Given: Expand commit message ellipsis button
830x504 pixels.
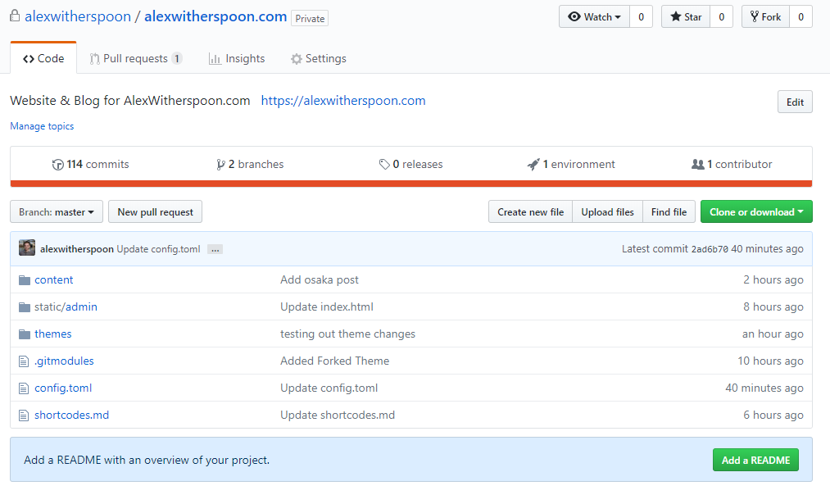Looking at the screenshot, I should [x=215, y=249].
